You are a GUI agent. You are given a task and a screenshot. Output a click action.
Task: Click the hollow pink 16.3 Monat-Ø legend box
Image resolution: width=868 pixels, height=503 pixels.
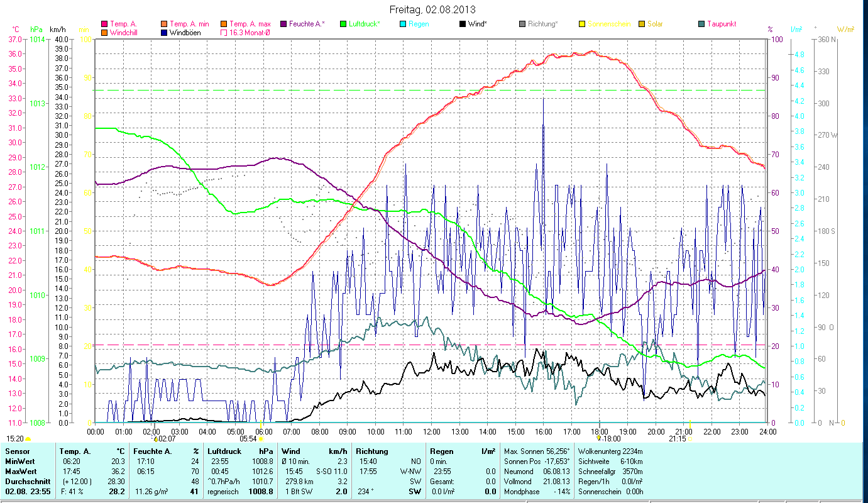(x=224, y=33)
